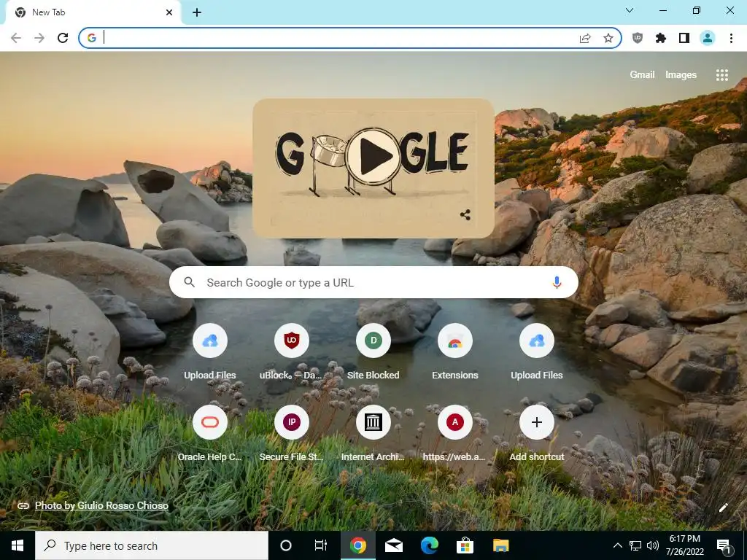Open the last Upload Files shortcut in first row
This screenshot has width=747, height=560.
(x=537, y=352)
